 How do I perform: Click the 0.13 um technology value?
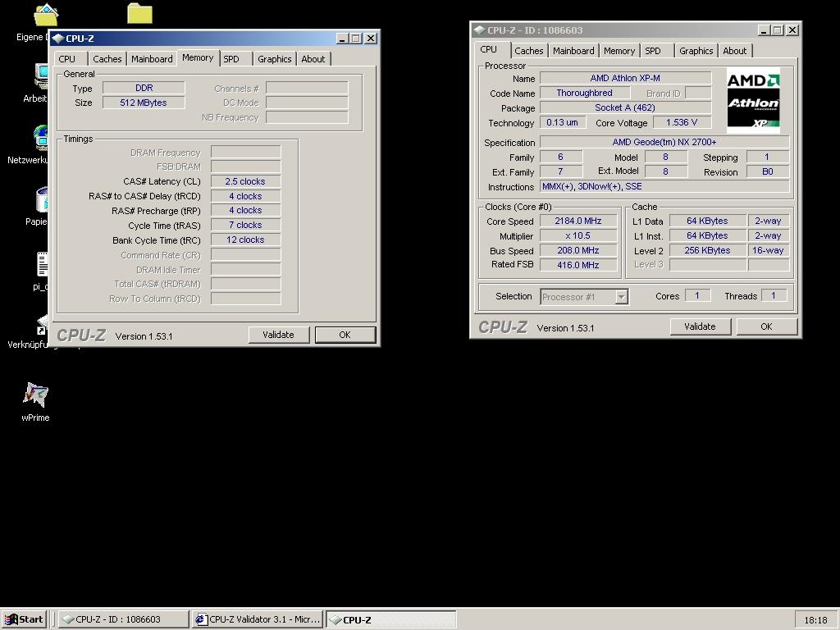click(562, 123)
